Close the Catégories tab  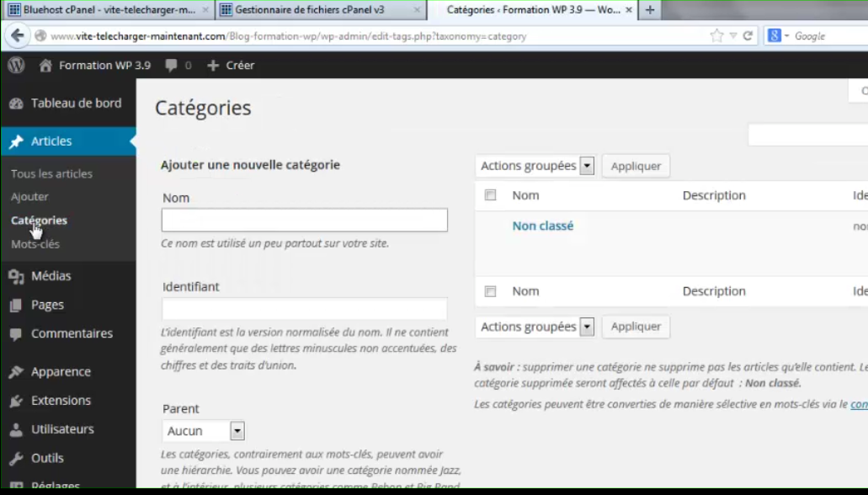tap(629, 10)
